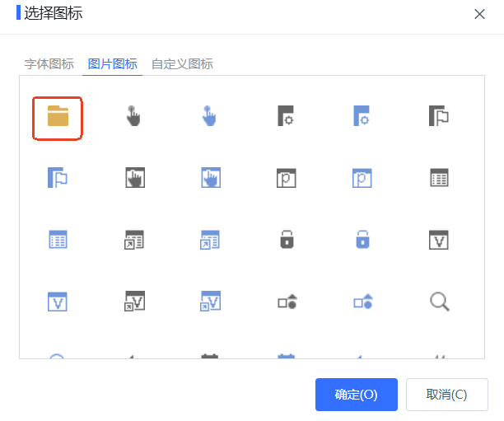
Task: Select the gray table grid icon
Action: (440, 177)
